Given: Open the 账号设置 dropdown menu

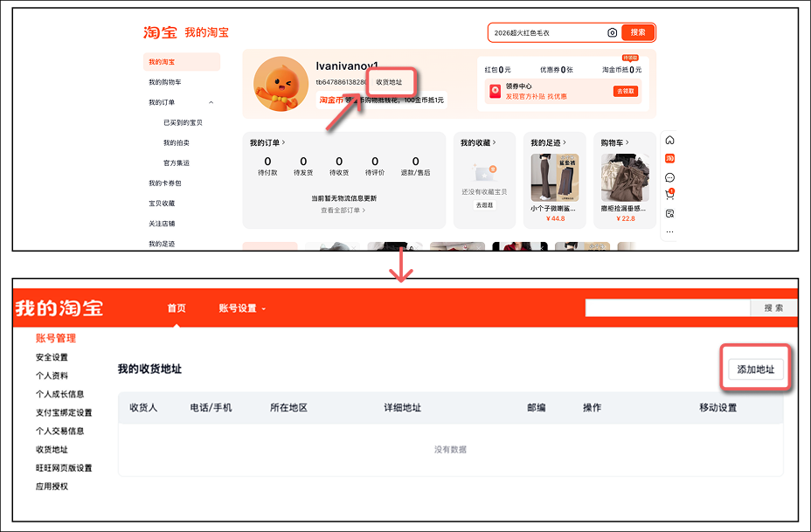Looking at the screenshot, I should [x=242, y=308].
